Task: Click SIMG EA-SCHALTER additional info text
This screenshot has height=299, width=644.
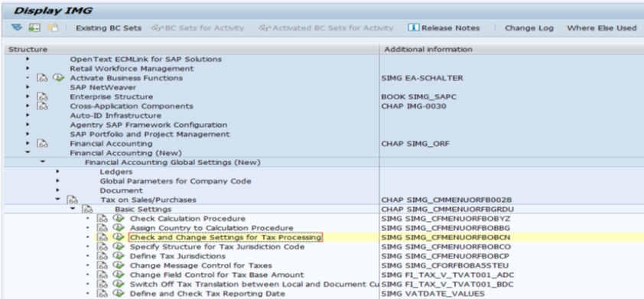Action: pos(422,78)
